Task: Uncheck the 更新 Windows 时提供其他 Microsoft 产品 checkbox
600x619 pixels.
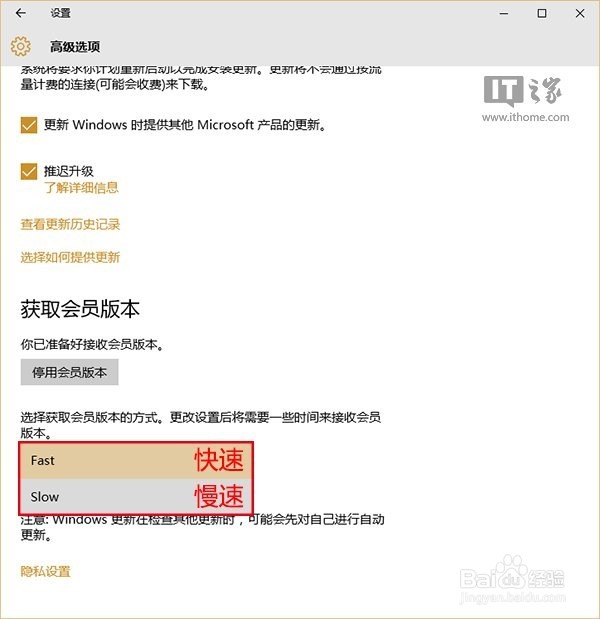Action: tap(29, 125)
